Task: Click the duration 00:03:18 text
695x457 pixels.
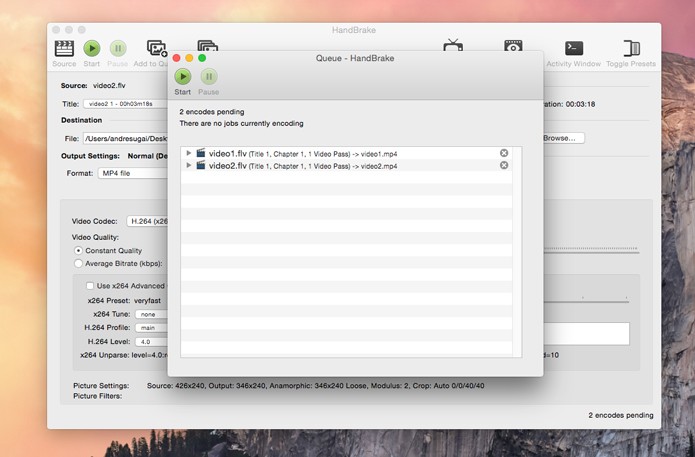Action: click(580, 104)
